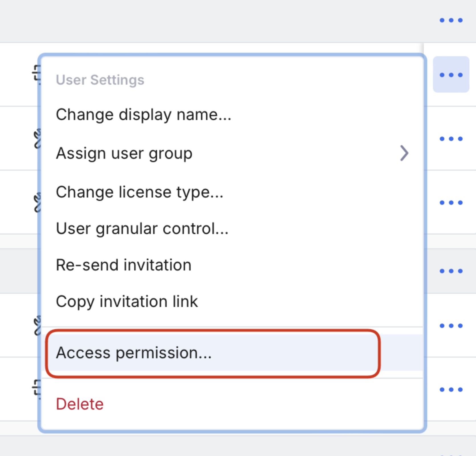Expand the Assign user group submenu

(x=232, y=153)
